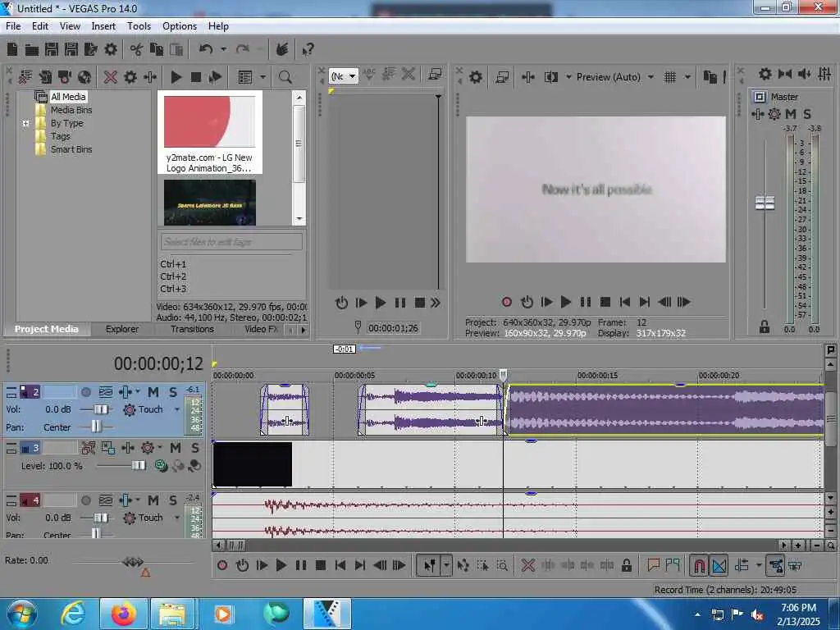Click Play button in video preview
The image size is (840, 630).
click(x=566, y=302)
